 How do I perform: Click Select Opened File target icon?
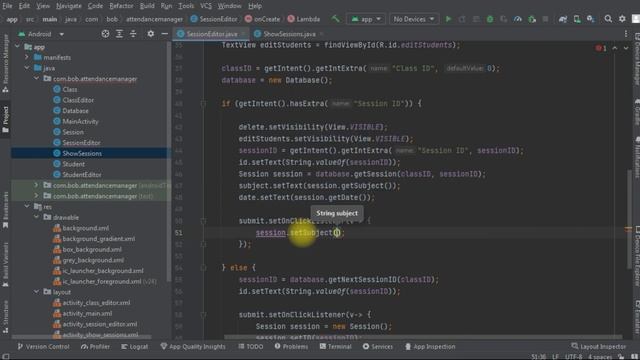(105, 34)
